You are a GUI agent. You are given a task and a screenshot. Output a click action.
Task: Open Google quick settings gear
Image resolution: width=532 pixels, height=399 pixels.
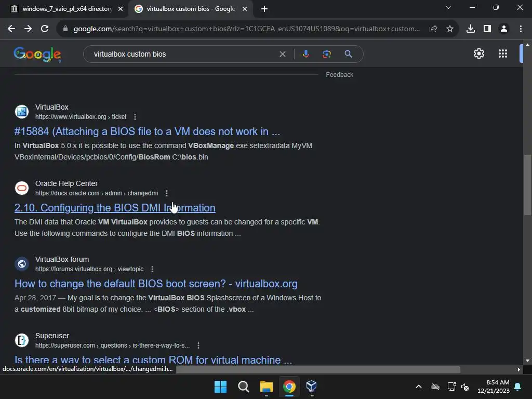[478, 54]
